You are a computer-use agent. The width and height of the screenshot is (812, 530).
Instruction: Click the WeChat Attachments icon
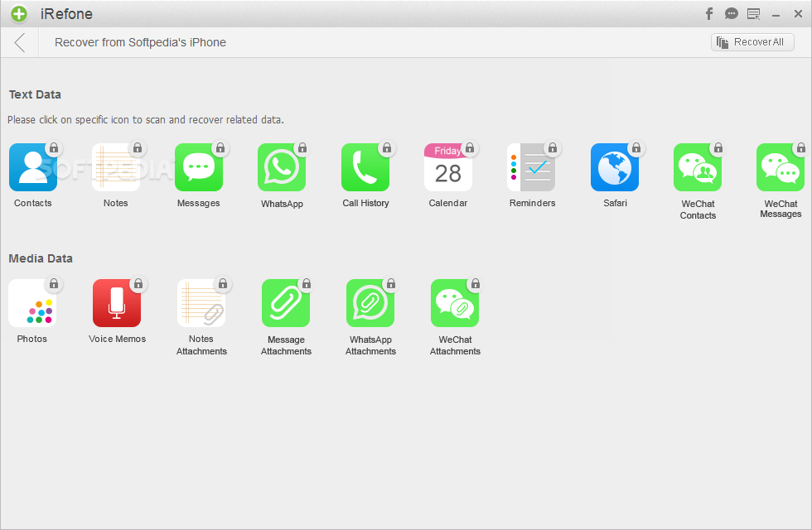455,303
